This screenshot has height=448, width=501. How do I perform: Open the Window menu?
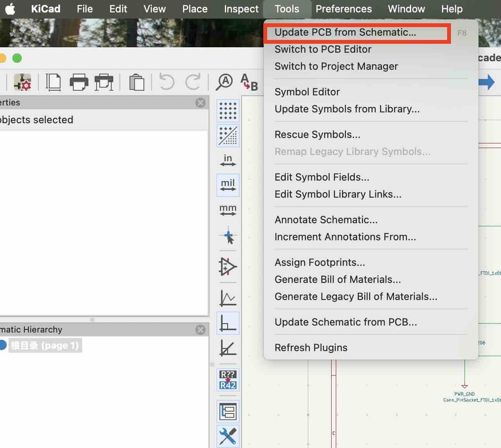pos(406,9)
